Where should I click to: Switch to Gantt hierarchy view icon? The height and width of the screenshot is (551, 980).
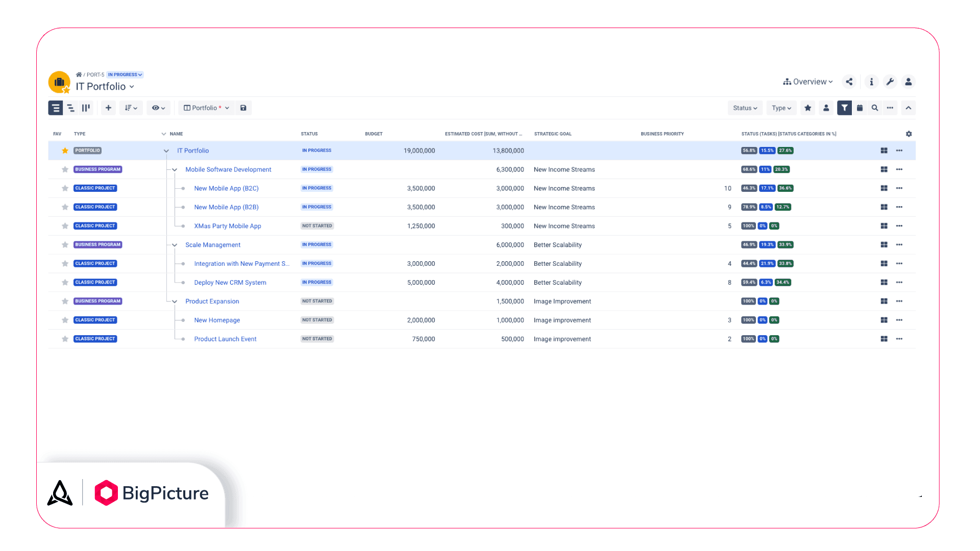(71, 108)
